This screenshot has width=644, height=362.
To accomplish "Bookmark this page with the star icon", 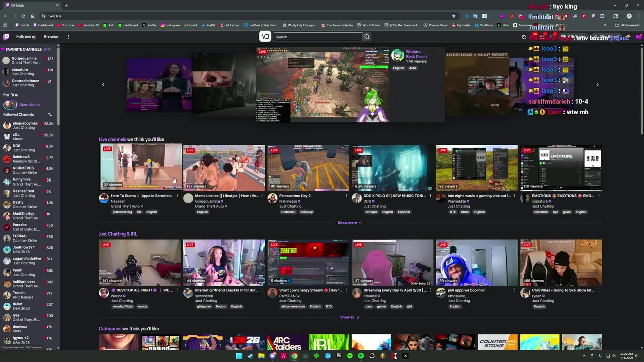I will pyautogui.click(x=453, y=16).
